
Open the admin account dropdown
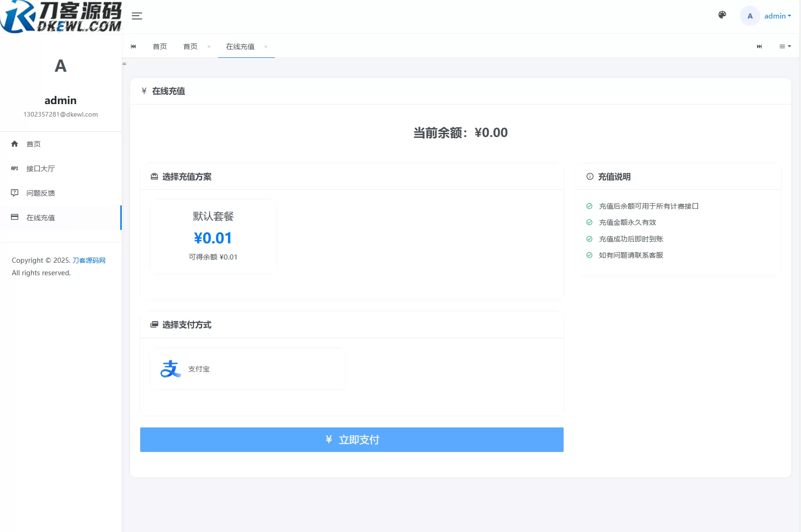[x=777, y=16]
